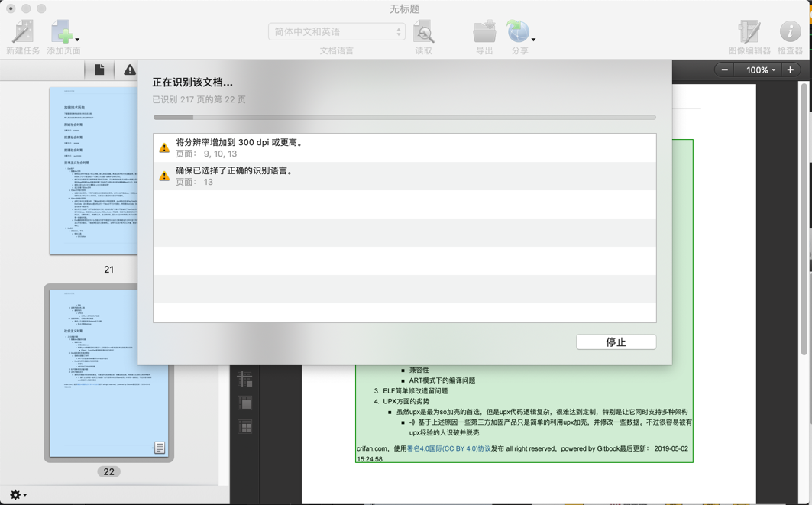Click the 'UPX方面的劣势' text line
Screen dimensions: 812x505
(406, 401)
